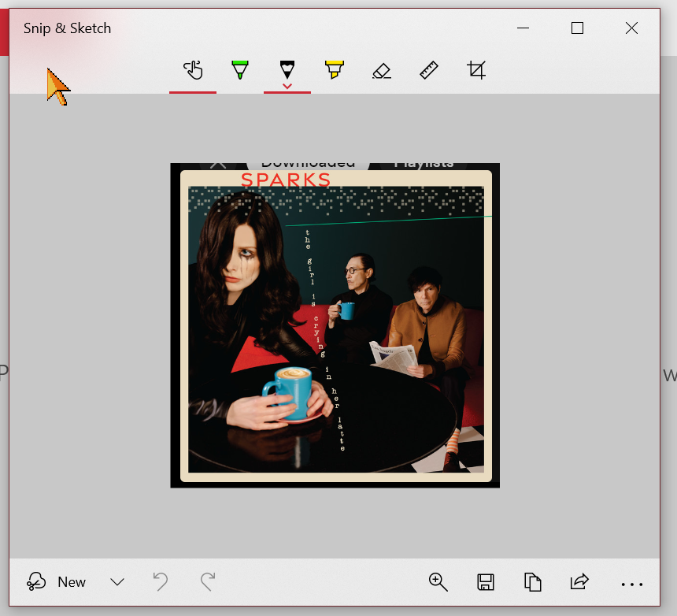Redo the last annotation

pyautogui.click(x=208, y=582)
